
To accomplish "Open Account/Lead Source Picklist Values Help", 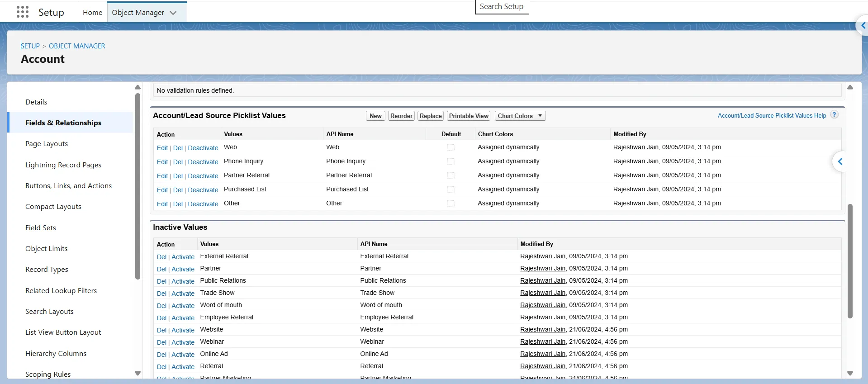I will coord(772,115).
